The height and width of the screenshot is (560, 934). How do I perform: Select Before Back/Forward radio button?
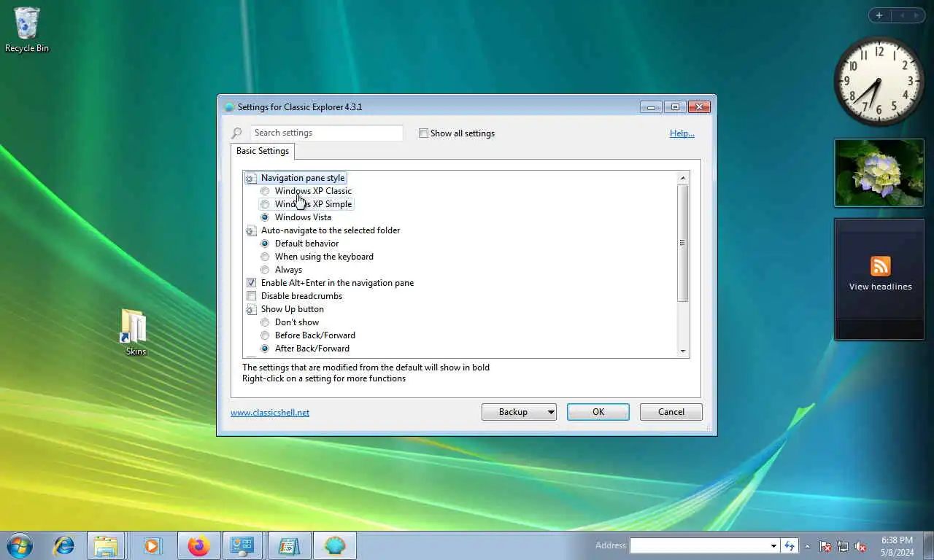pyautogui.click(x=265, y=335)
